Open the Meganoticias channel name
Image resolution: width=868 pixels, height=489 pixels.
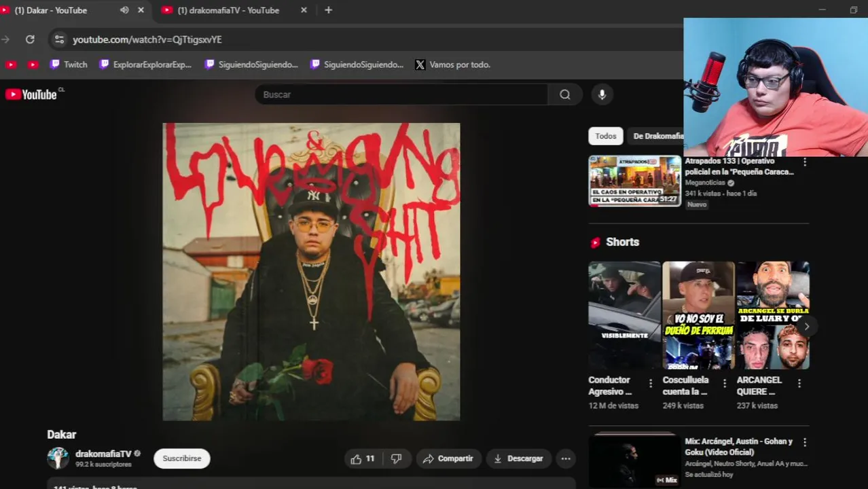[x=705, y=183]
